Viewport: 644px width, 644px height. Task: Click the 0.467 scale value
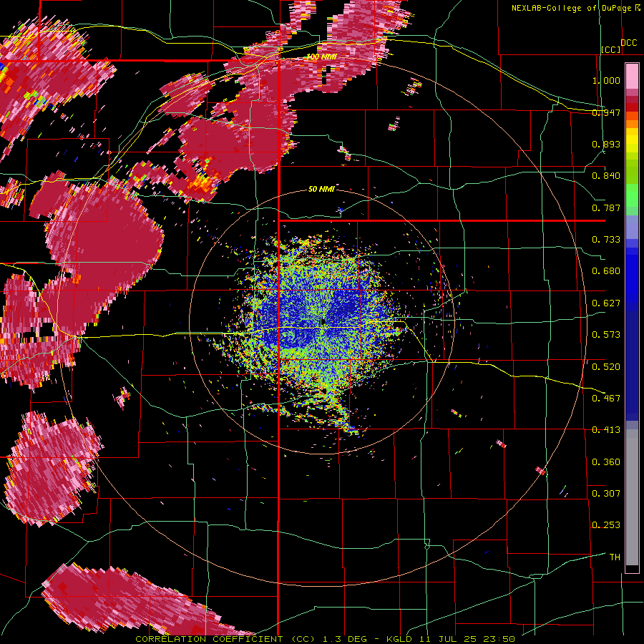point(606,399)
